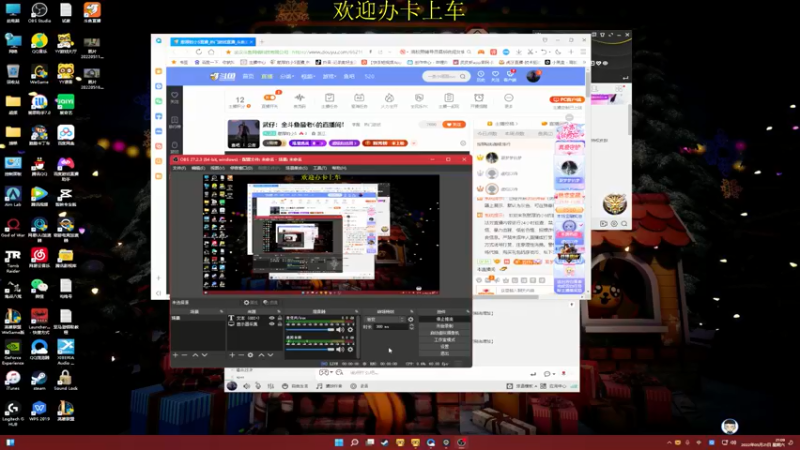Move selected scene up with arrow
Image resolution: width=800 pixels, height=450 pixels.
[195, 355]
